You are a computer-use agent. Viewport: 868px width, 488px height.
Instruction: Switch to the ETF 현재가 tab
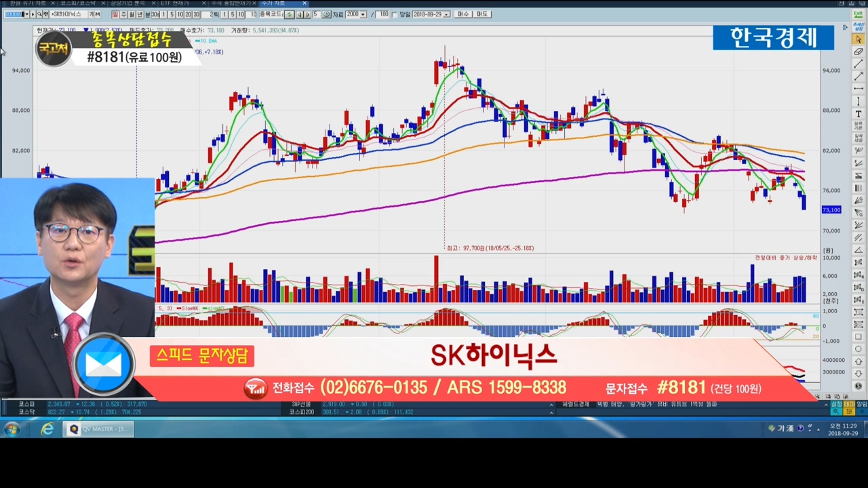175,3
